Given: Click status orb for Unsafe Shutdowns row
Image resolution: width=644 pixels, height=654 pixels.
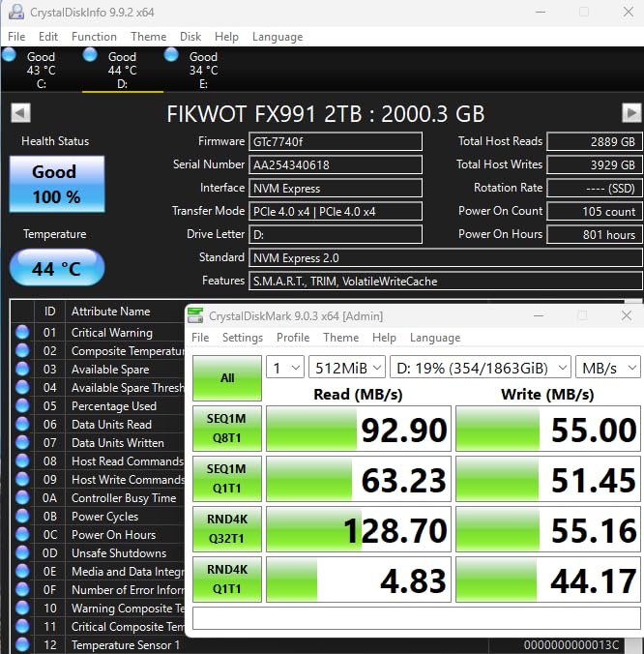Looking at the screenshot, I should click(x=22, y=552).
